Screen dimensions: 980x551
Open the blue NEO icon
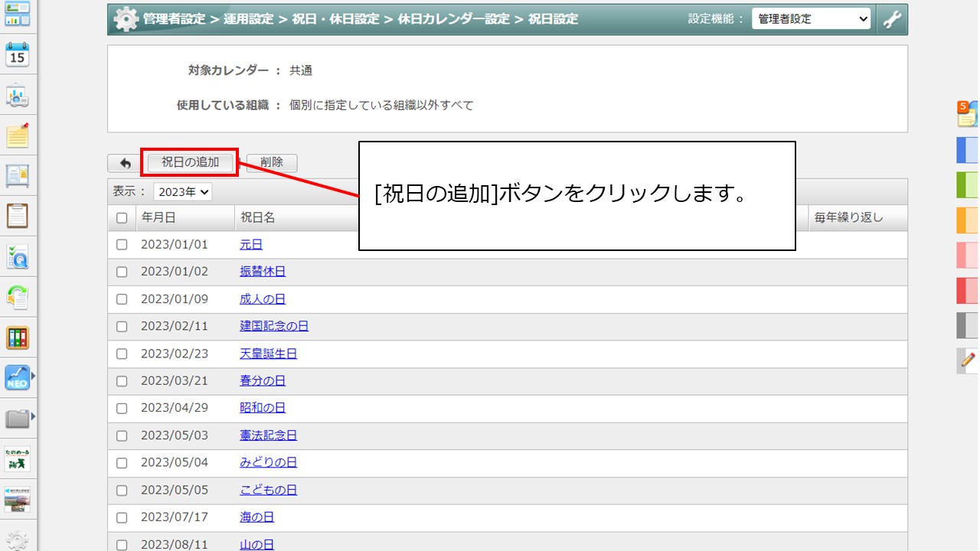point(17,377)
